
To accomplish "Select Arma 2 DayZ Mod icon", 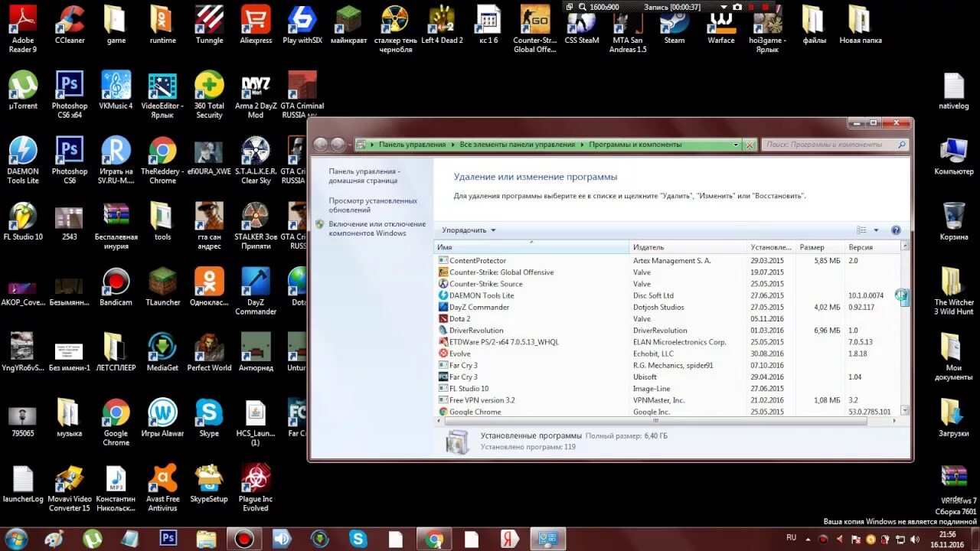I will click(256, 95).
